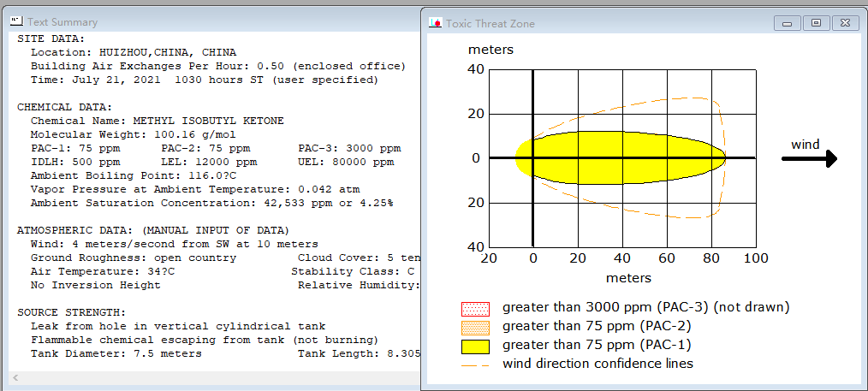This screenshot has height=391, width=868.
Task: Click the 'LEL: 12000 ppm' value
Action: [209, 162]
